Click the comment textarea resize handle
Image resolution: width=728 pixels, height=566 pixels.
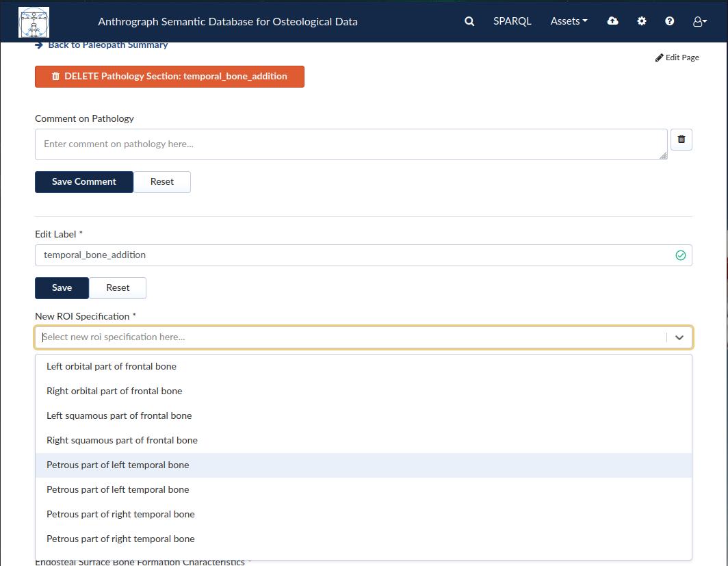[663, 155]
